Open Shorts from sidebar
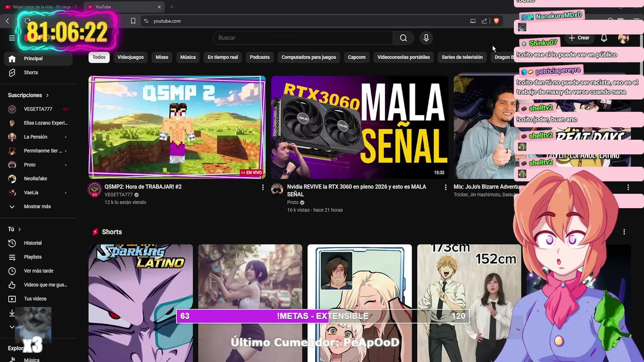Image resolution: width=644 pixels, height=362 pixels. click(39, 72)
